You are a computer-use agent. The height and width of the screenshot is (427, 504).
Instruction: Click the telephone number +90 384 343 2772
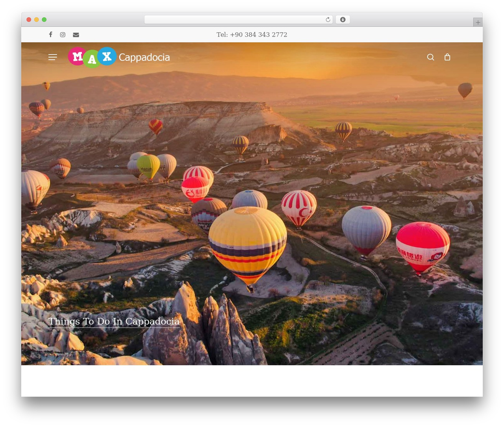[259, 35]
